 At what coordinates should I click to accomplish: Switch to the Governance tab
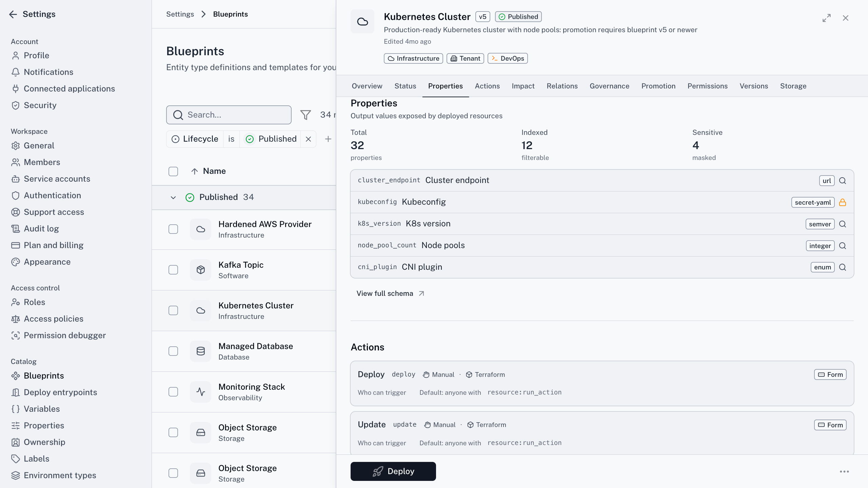tap(609, 86)
